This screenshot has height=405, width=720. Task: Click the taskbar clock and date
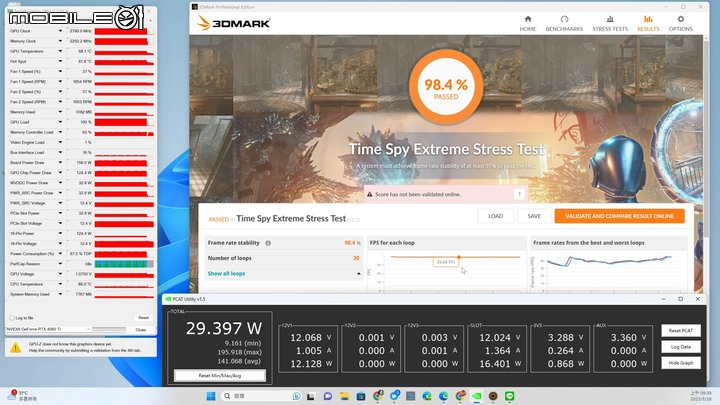tap(701, 396)
